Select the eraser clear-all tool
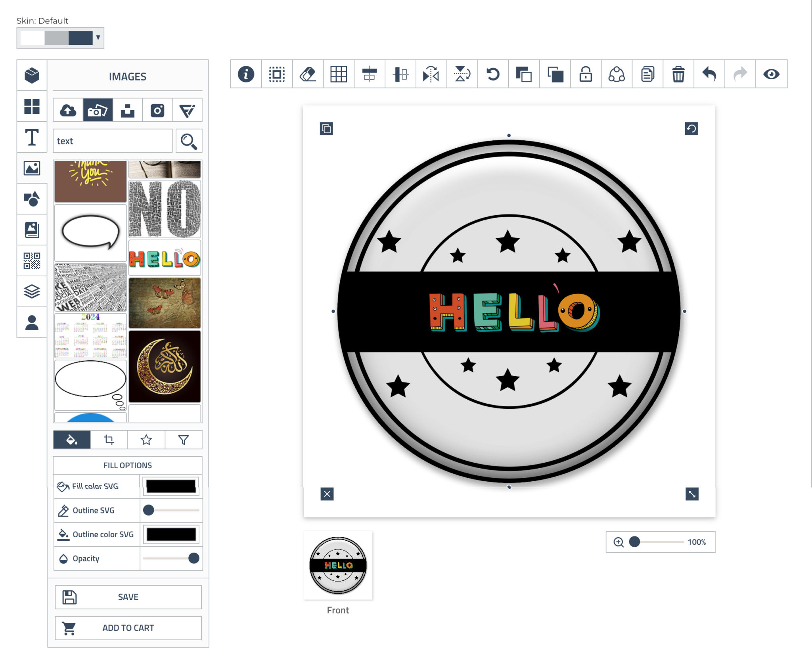This screenshot has height=670, width=812. coord(308,74)
